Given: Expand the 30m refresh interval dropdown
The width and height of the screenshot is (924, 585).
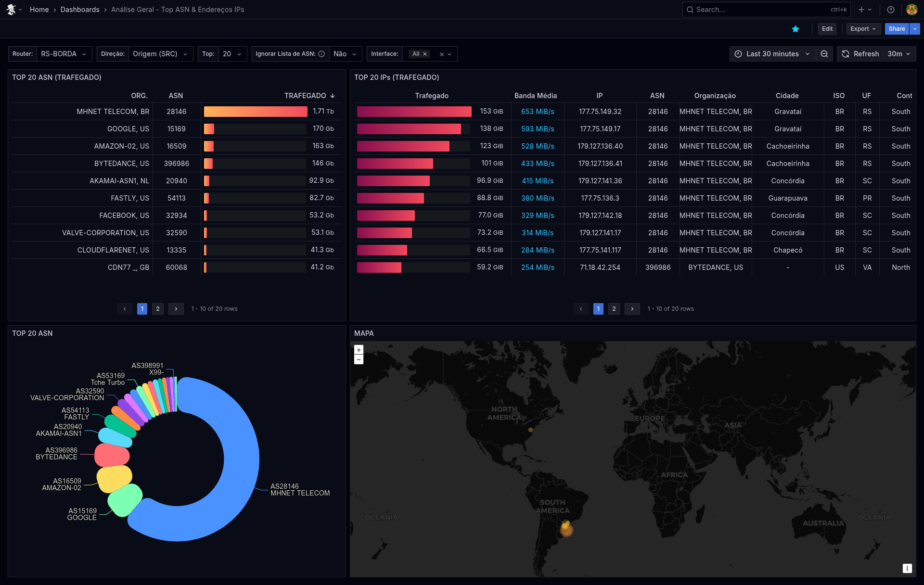Looking at the screenshot, I should tap(899, 54).
